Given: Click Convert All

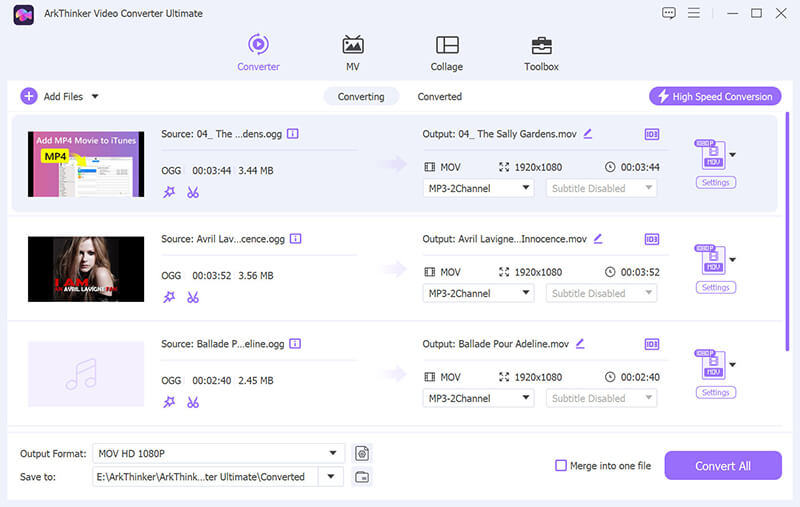Looking at the screenshot, I should click(722, 465).
